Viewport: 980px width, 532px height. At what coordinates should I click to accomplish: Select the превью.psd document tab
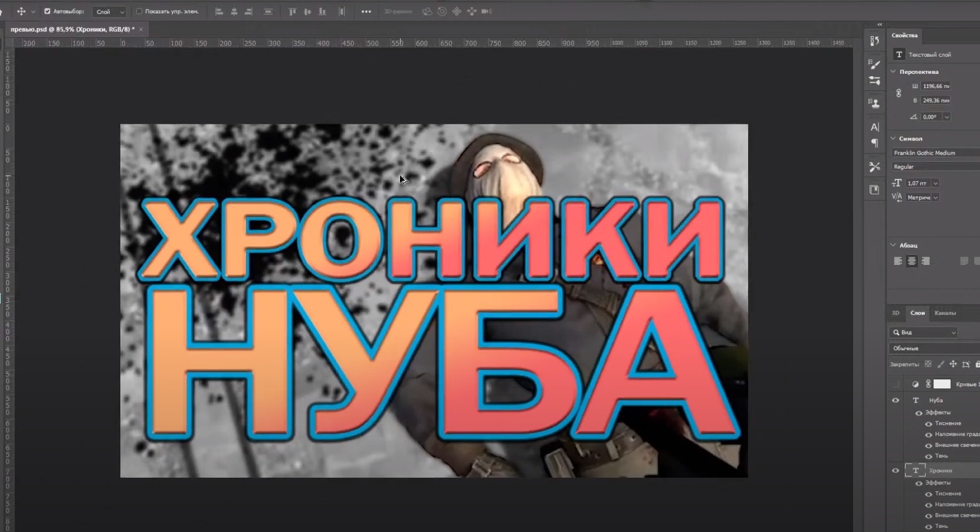point(73,29)
